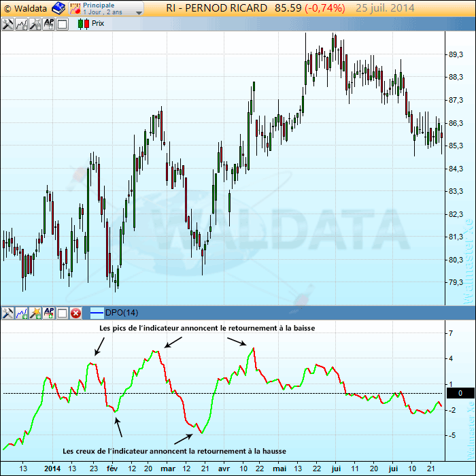Screen dimensions: 476x476
Task: Click the 7 value on DPO axis
Action: tap(450, 333)
